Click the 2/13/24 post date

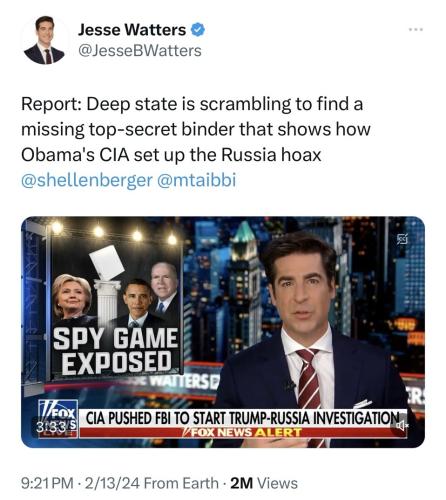(113, 483)
